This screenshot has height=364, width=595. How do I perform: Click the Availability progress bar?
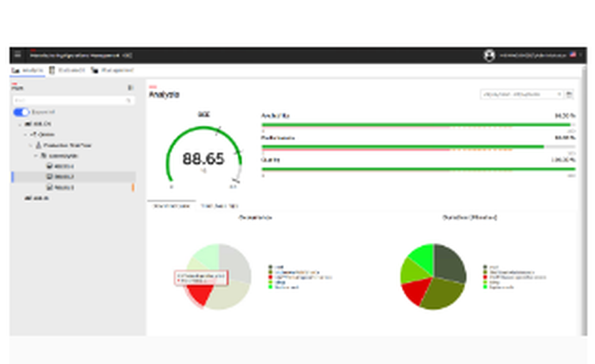[418, 125]
